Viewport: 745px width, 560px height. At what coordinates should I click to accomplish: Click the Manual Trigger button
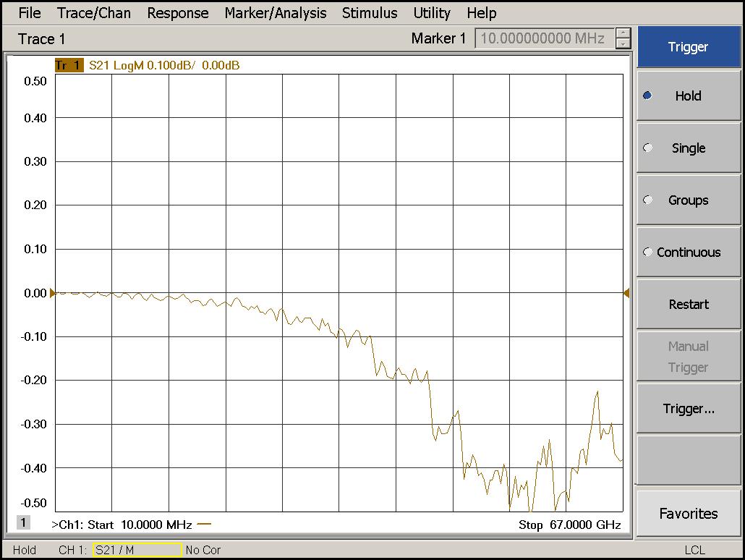pos(689,357)
